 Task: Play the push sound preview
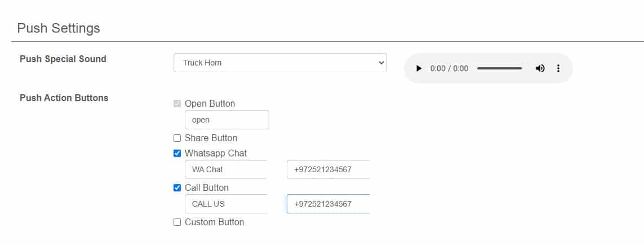tap(419, 68)
